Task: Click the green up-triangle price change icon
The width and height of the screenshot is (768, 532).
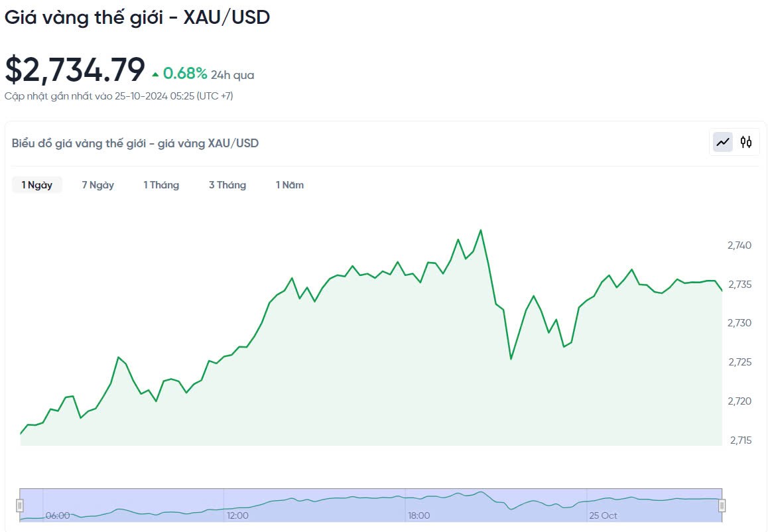Action: click(x=155, y=74)
